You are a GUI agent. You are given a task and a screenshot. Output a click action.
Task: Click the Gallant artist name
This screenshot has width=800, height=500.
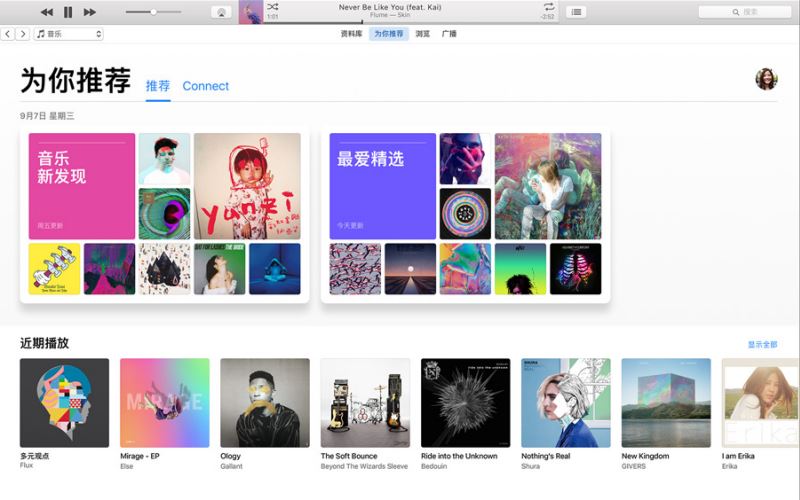231,466
